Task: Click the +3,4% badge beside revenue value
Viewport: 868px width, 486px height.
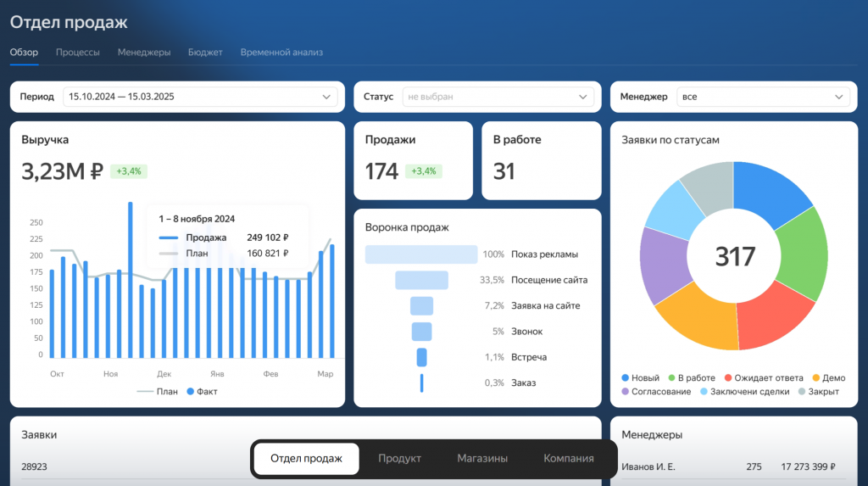Action: [129, 171]
